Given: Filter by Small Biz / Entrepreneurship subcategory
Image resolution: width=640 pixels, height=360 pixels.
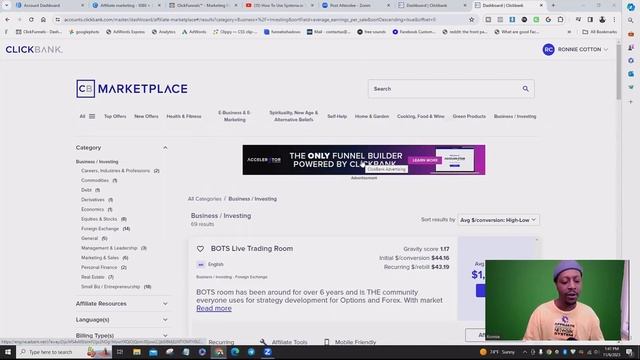Looking at the screenshot, I should (111, 287).
